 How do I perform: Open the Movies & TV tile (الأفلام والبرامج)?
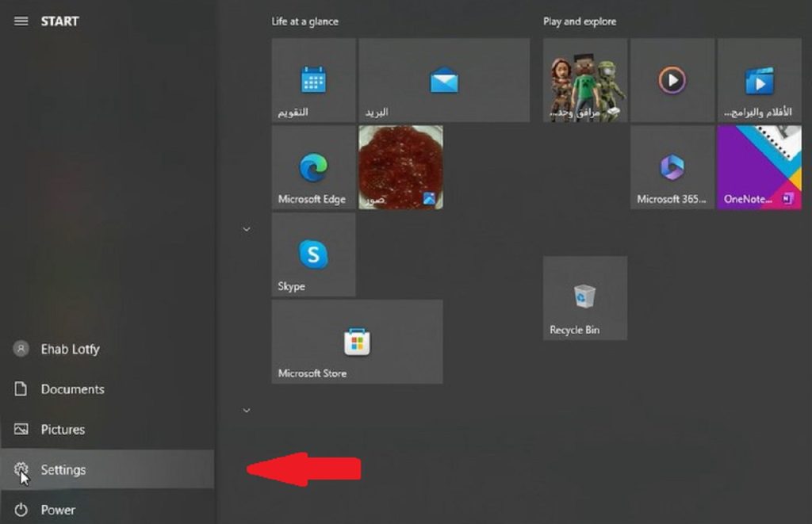coord(759,80)
